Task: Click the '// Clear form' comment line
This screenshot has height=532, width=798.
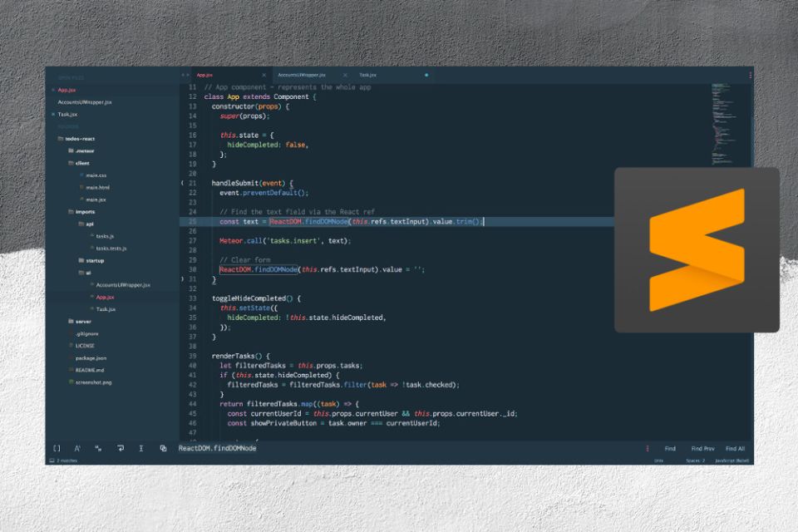Action: pos(244,259)
